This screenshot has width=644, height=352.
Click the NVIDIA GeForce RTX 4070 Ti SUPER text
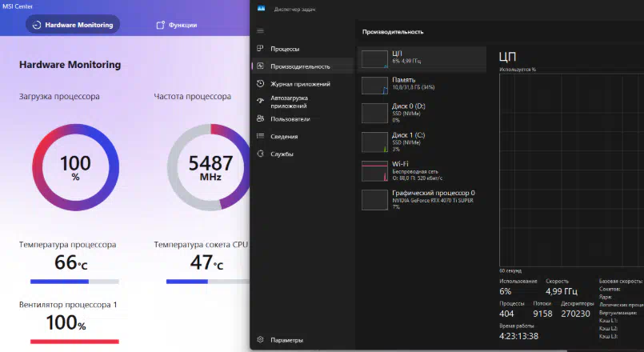433,201
